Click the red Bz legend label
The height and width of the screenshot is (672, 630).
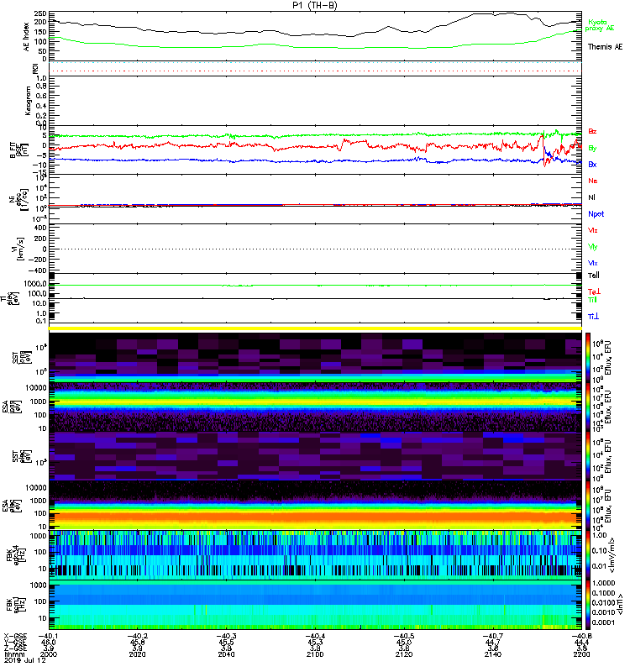592,132
